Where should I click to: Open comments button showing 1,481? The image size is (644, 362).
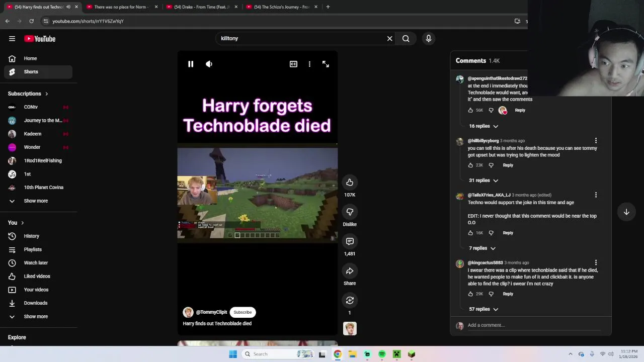[350, 241]
